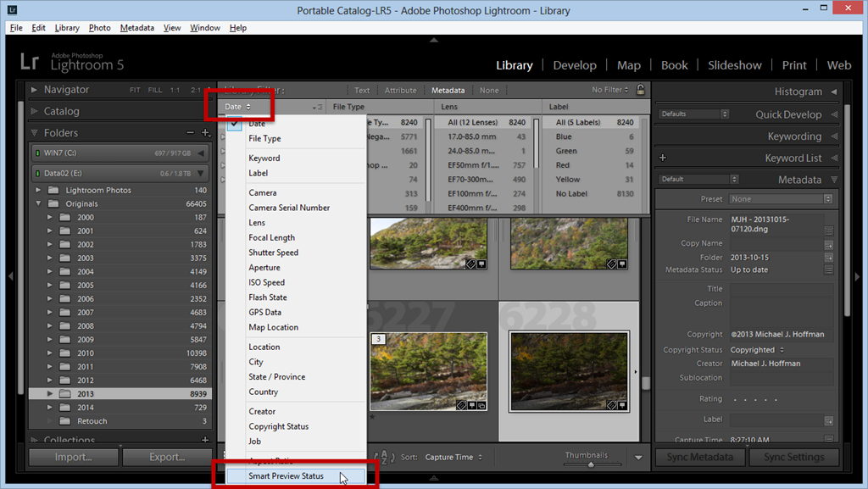Set Navigator zoom to 1:1
Viewport: 868px width, 489px height.
[175, 90]
